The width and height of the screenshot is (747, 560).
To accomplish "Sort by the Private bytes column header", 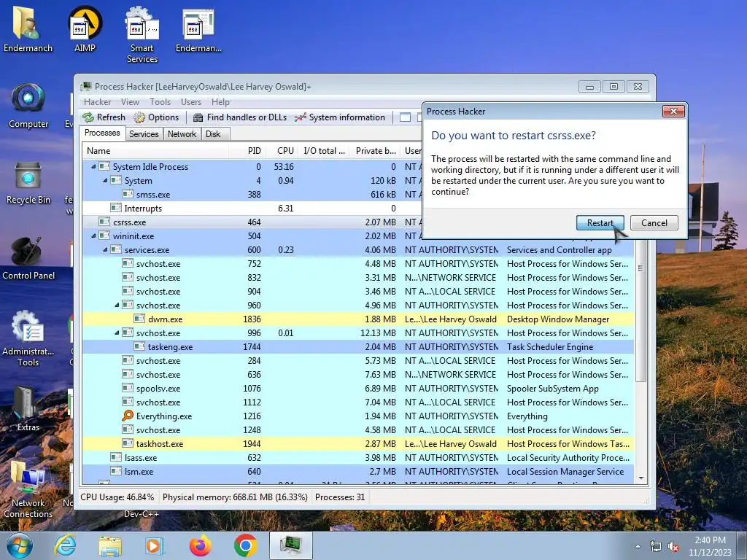I will click(x=376, y=150).
